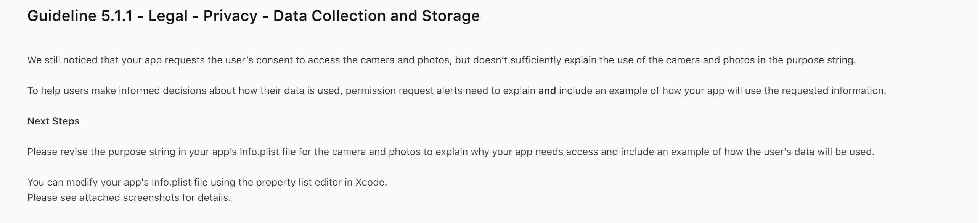
Task: Click the word 'Legal' in heading
Action: point(168,16)
